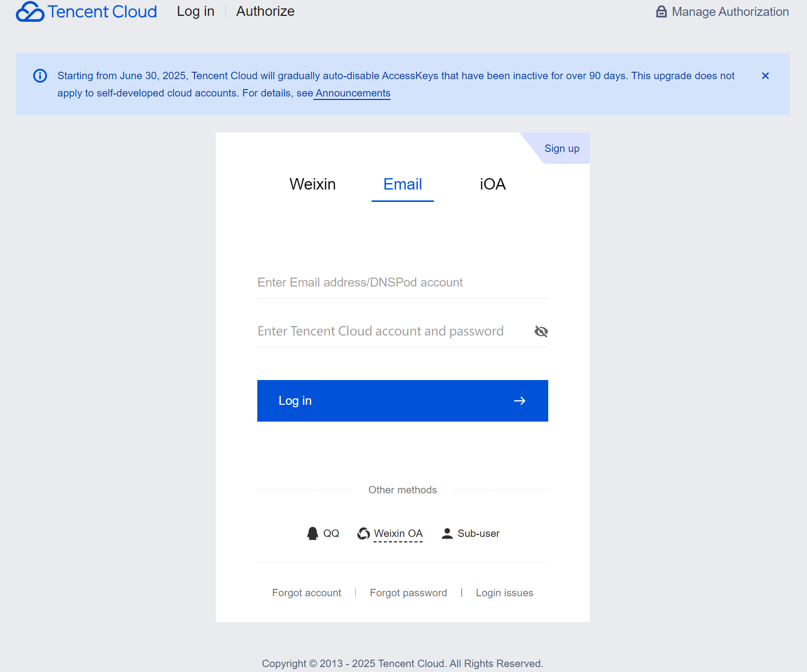Click Authorize in the top header

pos(265,11)
